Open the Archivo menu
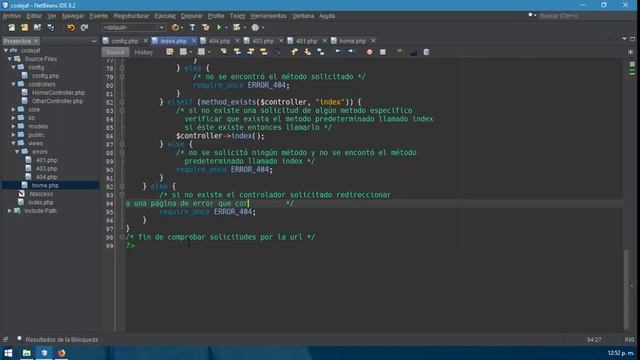 12,16
